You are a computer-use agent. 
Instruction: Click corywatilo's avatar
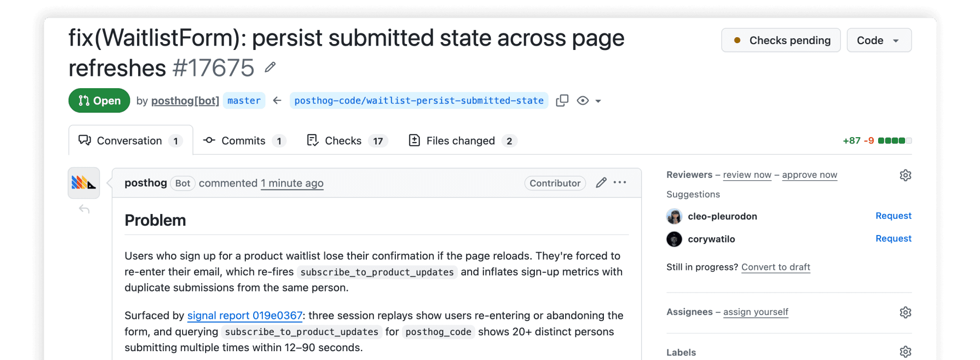(x=674, y=239)
